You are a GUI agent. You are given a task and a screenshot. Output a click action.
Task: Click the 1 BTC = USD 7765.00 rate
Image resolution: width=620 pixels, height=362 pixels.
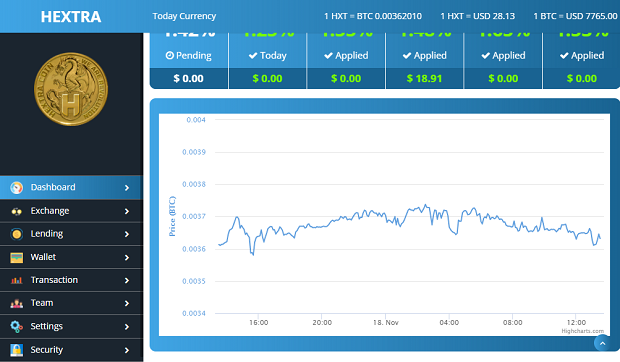575,16
